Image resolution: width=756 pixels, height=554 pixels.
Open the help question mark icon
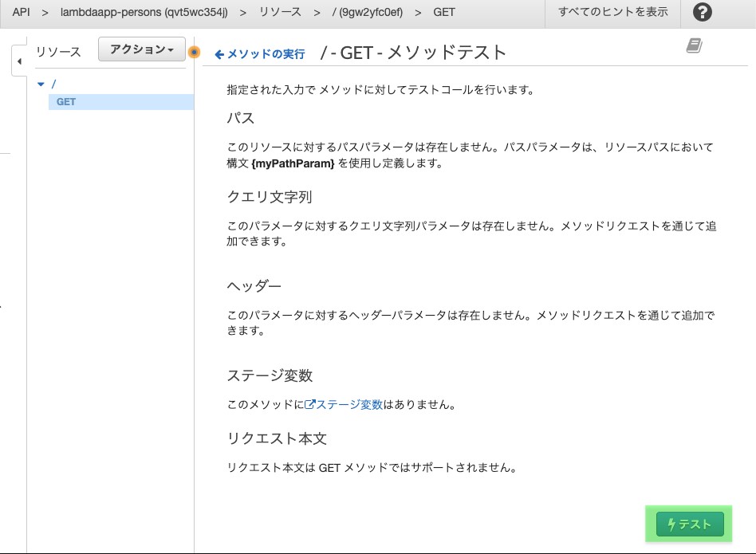(x=703, y=13)
